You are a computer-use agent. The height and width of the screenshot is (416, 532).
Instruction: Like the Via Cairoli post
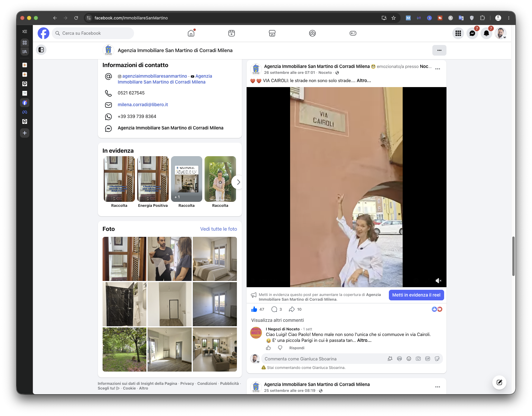[x=254, y=309]
